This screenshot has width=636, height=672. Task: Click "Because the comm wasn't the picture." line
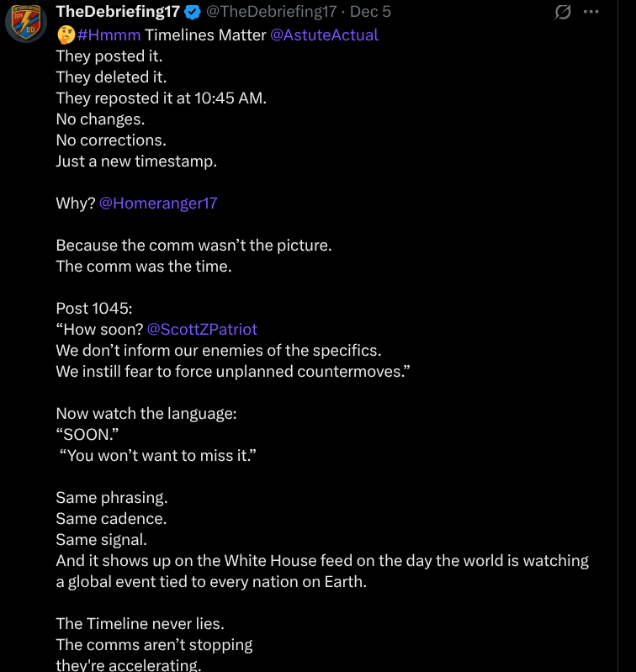(x=193, y=245)
